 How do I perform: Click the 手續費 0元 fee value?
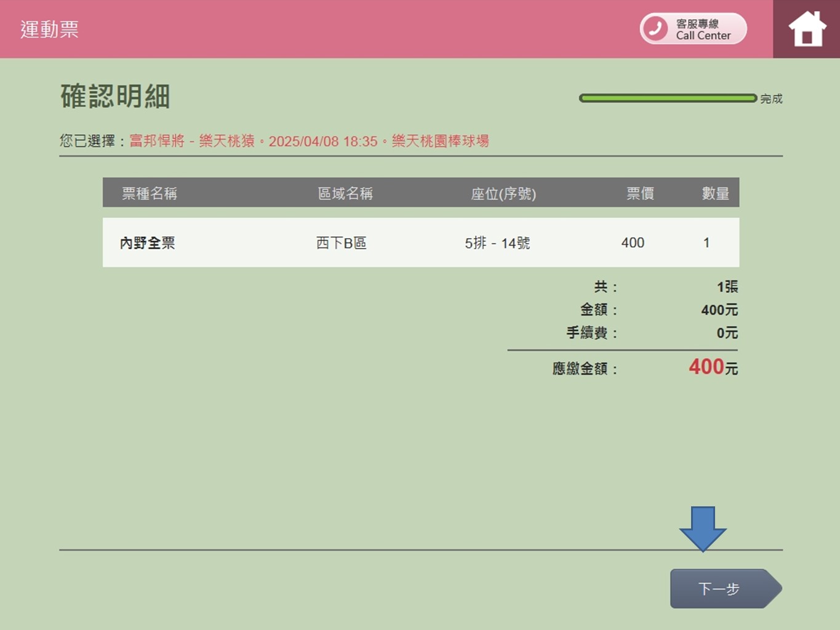tap(727, 333)
